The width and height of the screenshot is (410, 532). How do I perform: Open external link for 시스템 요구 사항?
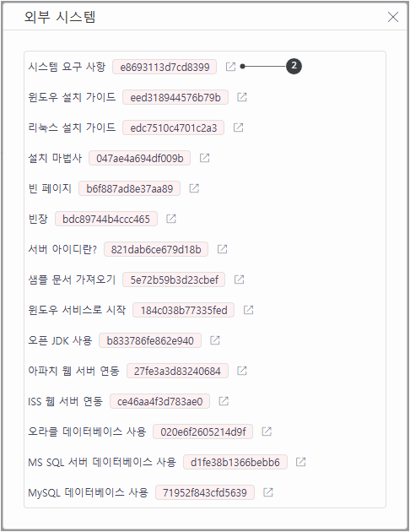point(231,67)
